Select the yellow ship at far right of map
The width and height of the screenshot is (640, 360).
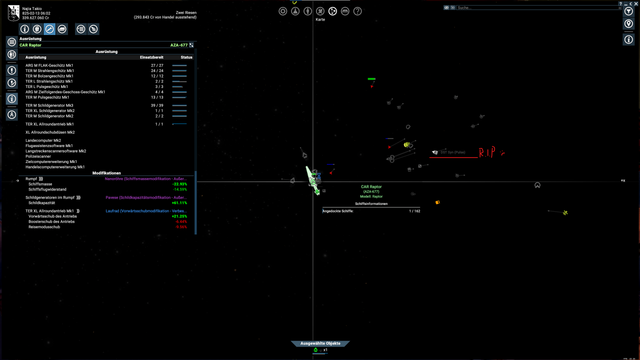point(565,213)
